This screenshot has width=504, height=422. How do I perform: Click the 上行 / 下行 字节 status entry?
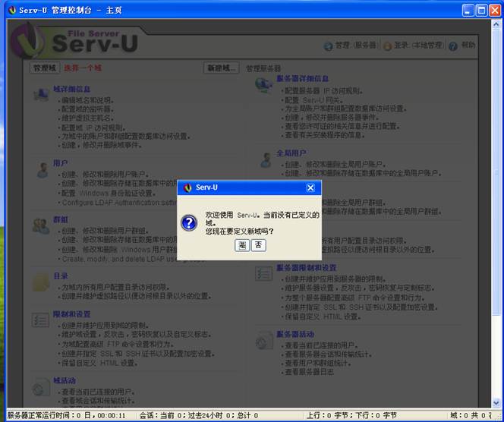pyautogui.click(x=351, y=415)
